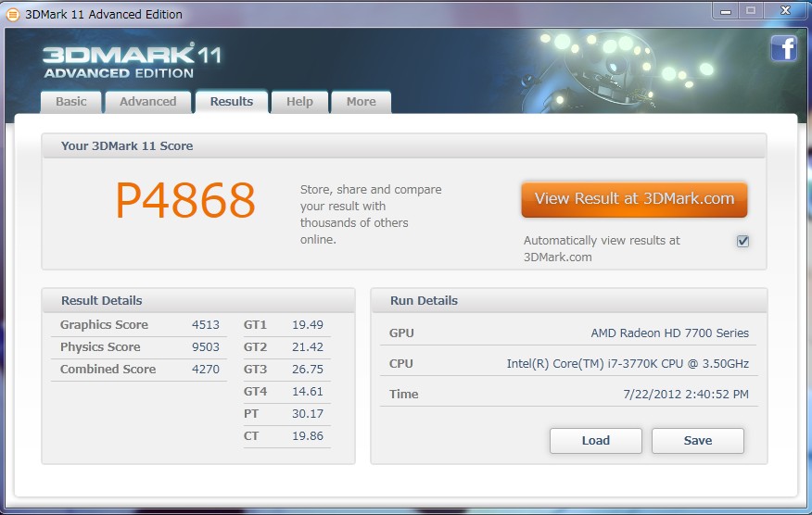Select the Results tab
Viewport: 812px width, 515px height.
tap(232, 102)
